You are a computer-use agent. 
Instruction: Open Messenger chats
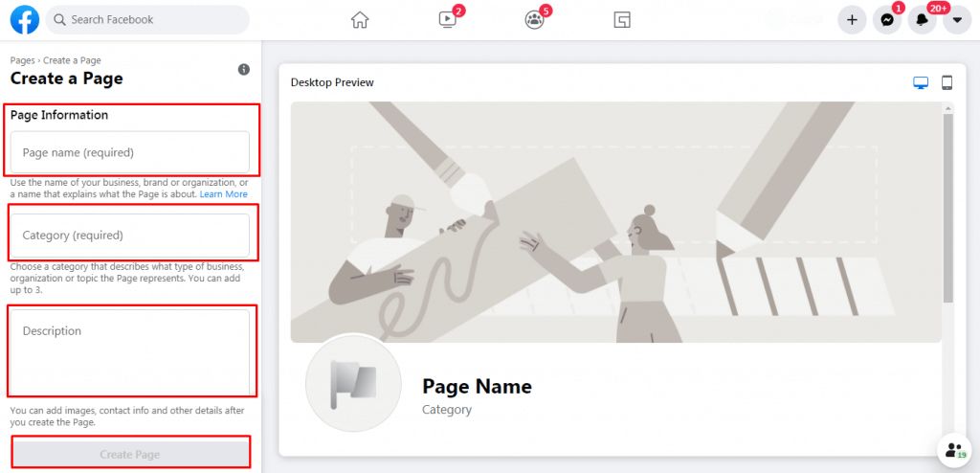pyautogui.click(x=887, y=20)
